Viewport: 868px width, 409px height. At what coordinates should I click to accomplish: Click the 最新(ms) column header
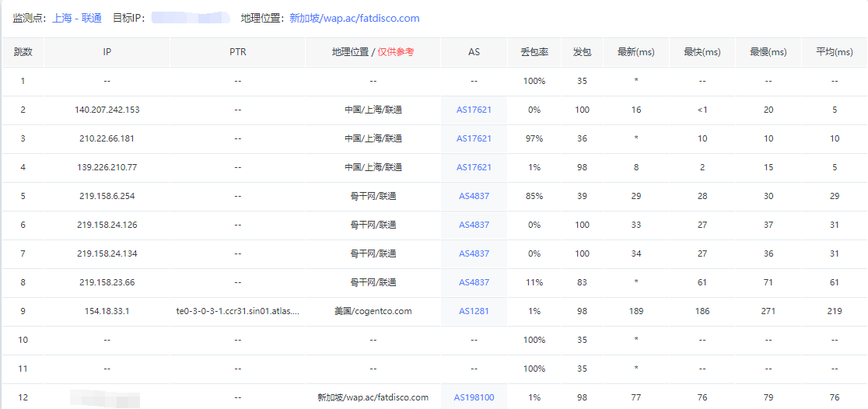click(636, 52)
